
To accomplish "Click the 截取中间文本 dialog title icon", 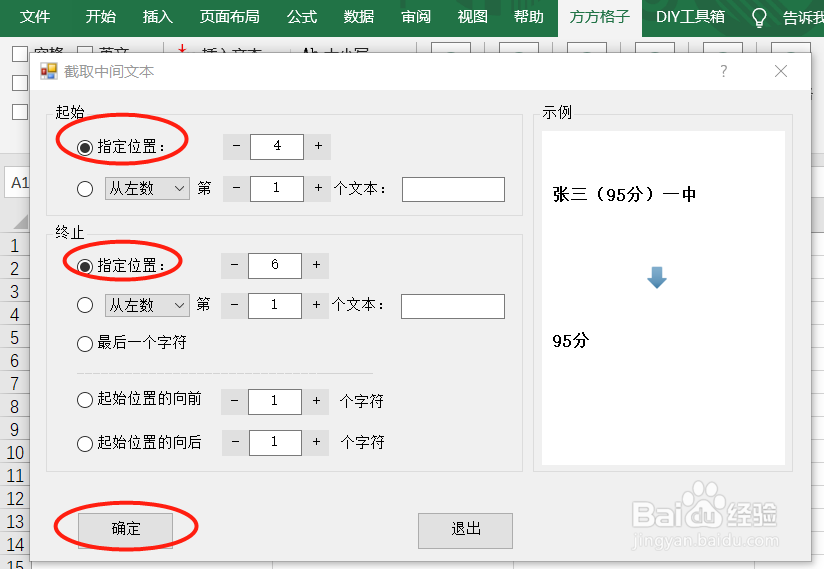I will [x=49, y=71].
